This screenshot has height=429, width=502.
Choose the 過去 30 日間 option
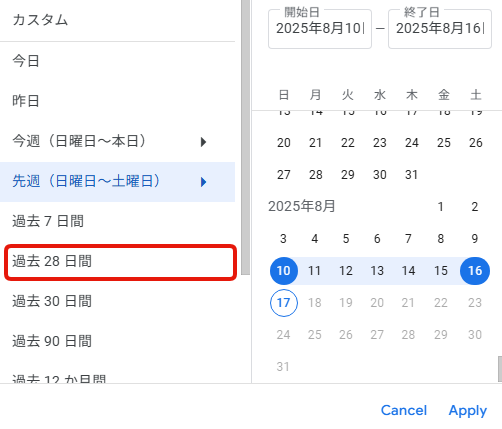click(x=117, y=302)
